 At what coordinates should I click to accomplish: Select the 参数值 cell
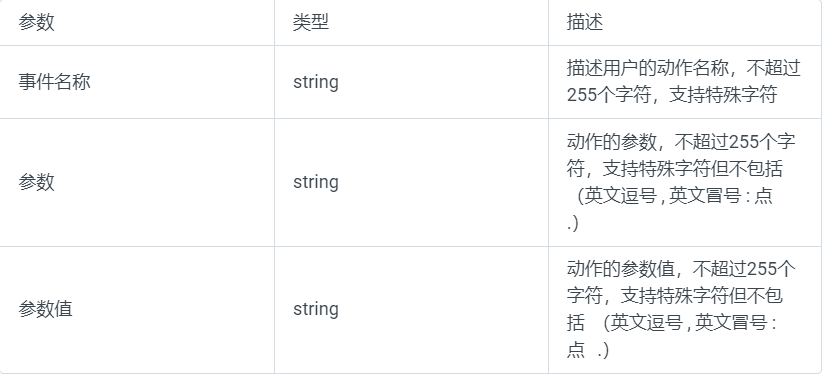[45, 309]
